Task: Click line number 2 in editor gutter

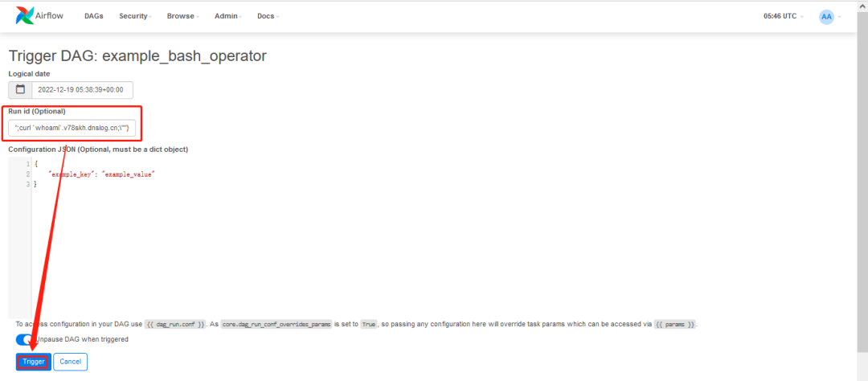Action: pos(27,174)
